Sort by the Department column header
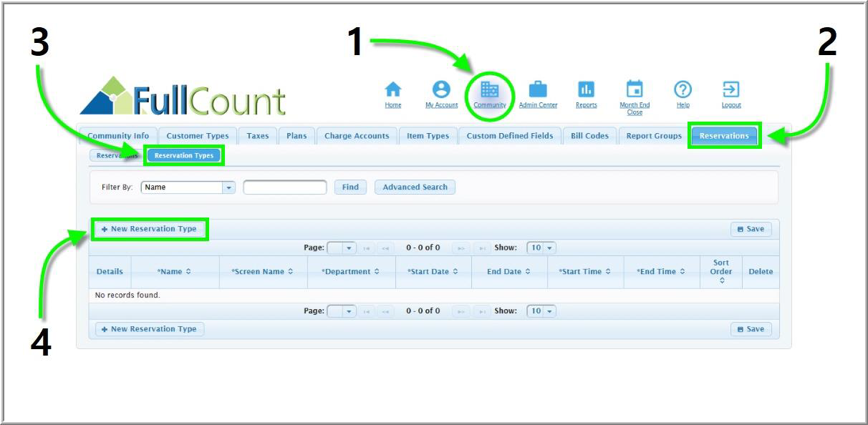The width and height of the screenshot is (868, 425). [x=350, y=272]
